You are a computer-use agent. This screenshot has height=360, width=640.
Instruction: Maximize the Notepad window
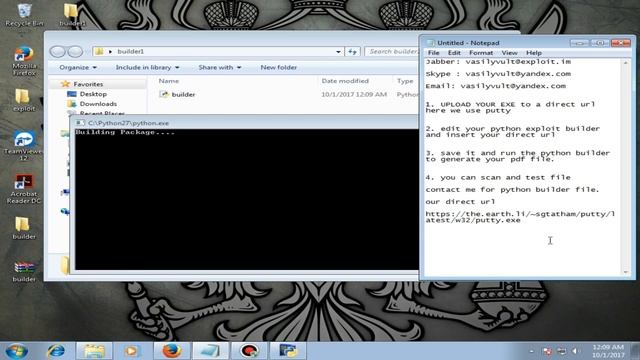click(x=600, y=42)
